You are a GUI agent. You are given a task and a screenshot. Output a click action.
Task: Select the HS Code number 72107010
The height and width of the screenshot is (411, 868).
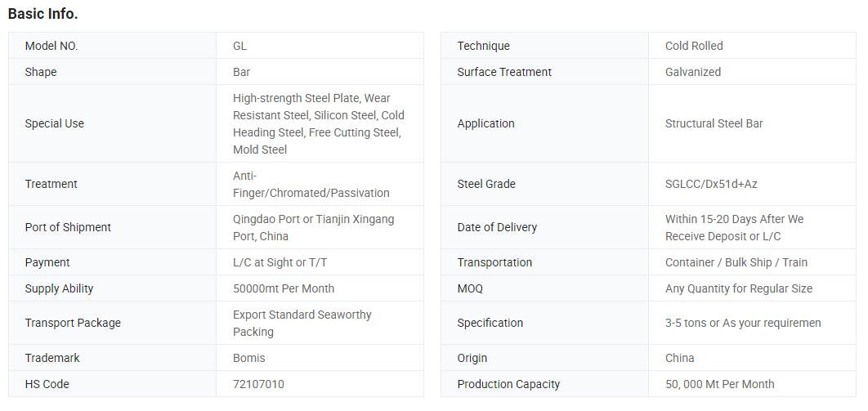coord(258,384)
